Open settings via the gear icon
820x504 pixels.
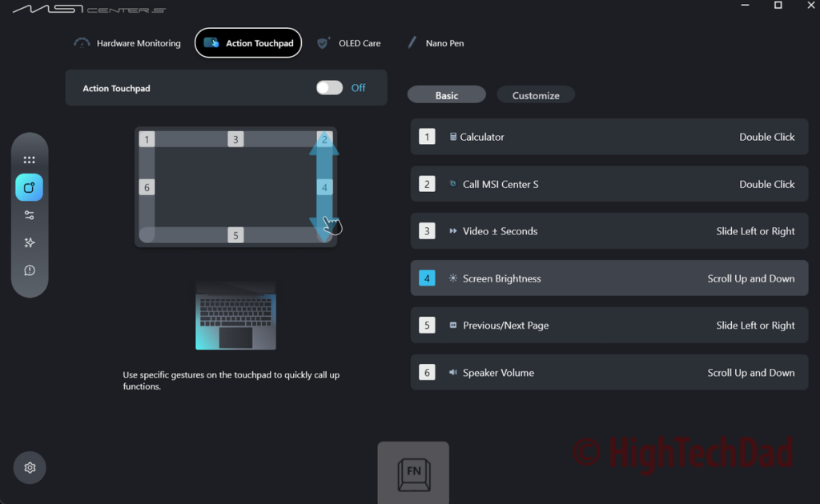point(30,468)
